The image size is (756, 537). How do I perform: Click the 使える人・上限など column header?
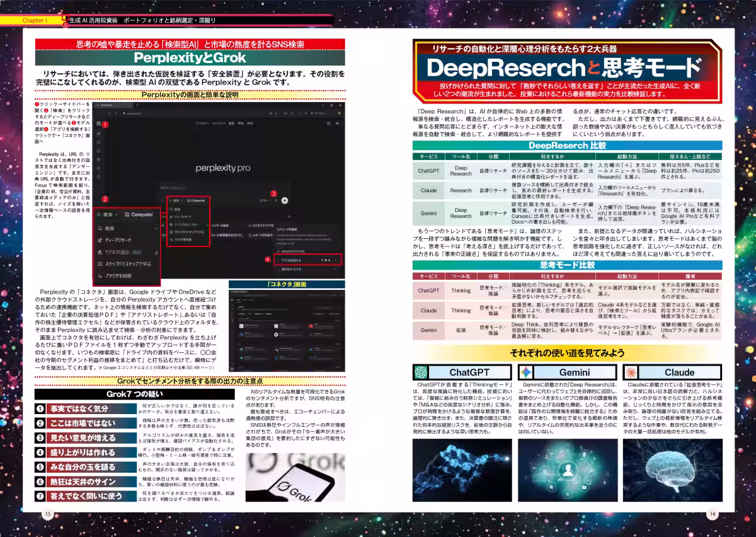point(689,156)
